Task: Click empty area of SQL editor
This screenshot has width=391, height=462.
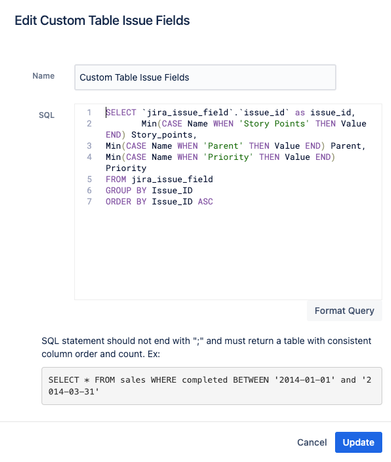Action: pyautogui.click(x=228, y=253)
